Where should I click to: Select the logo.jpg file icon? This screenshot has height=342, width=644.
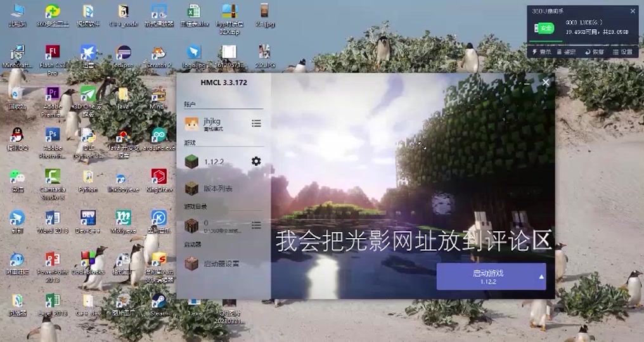click(x=194, y=56)
